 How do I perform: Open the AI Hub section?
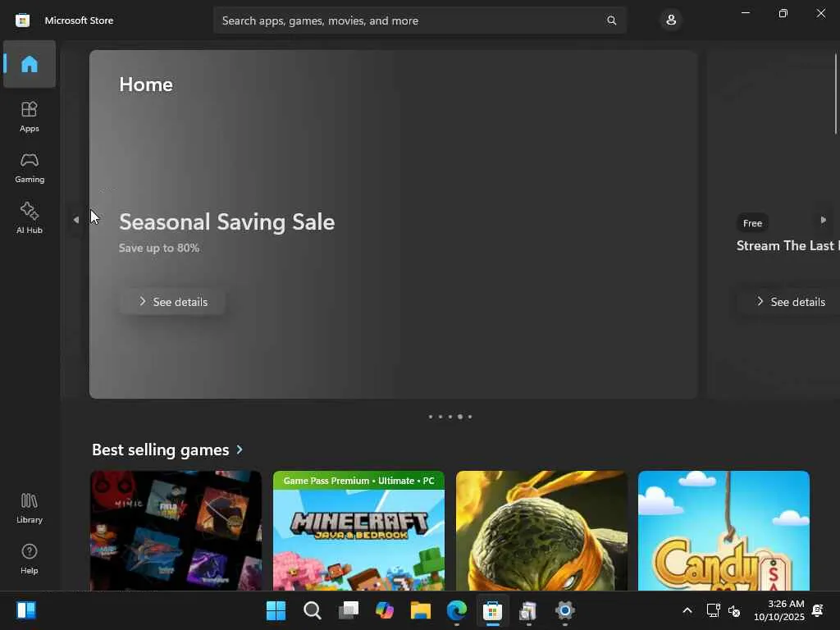30,218
